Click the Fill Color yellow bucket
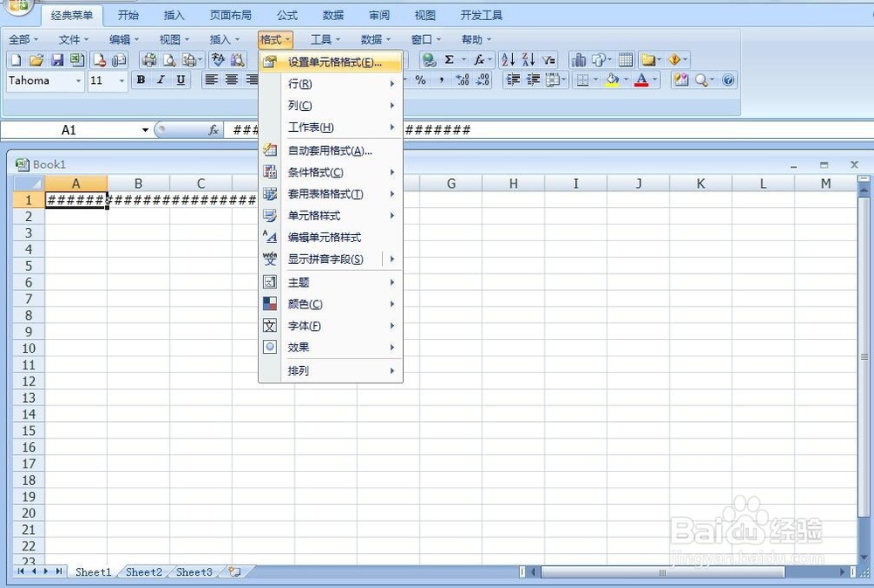This screenshot has width=874, height=588. (613, 80)
